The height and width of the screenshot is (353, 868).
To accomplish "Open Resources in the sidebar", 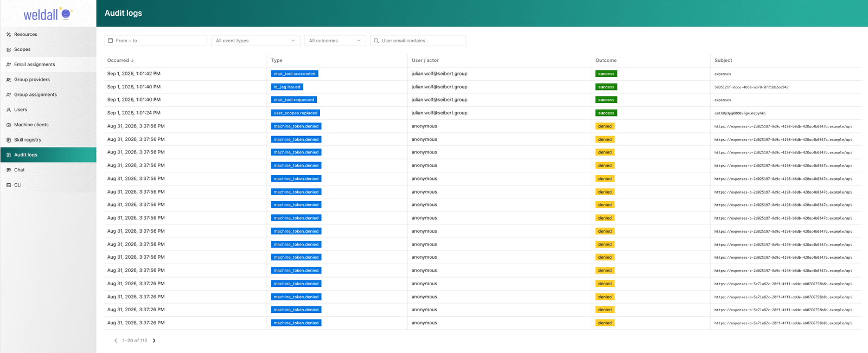I will pyautogui.click(x=48, y=34).
